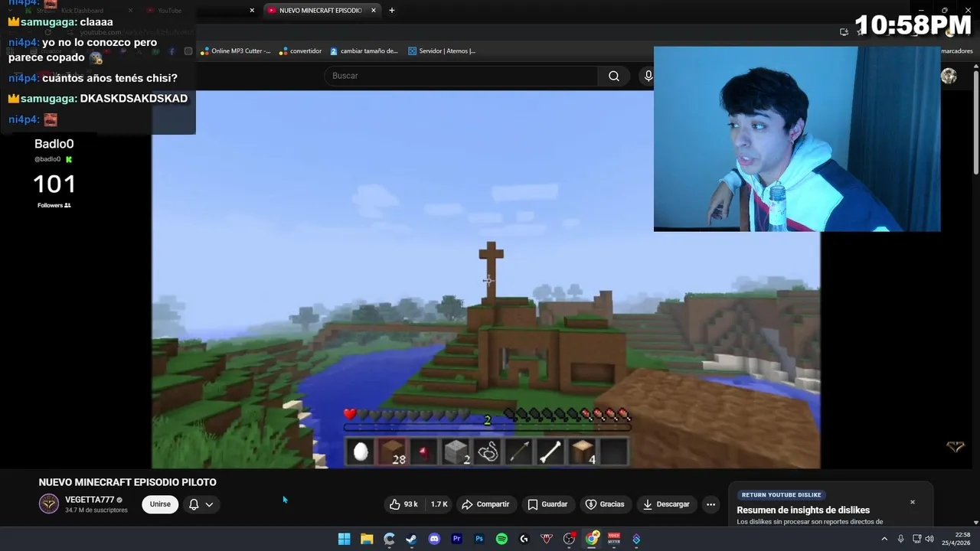Open File Explorer from taskbar
This screenshot has height=551, width=980.
pyautogui.click(x=367, y=539)
